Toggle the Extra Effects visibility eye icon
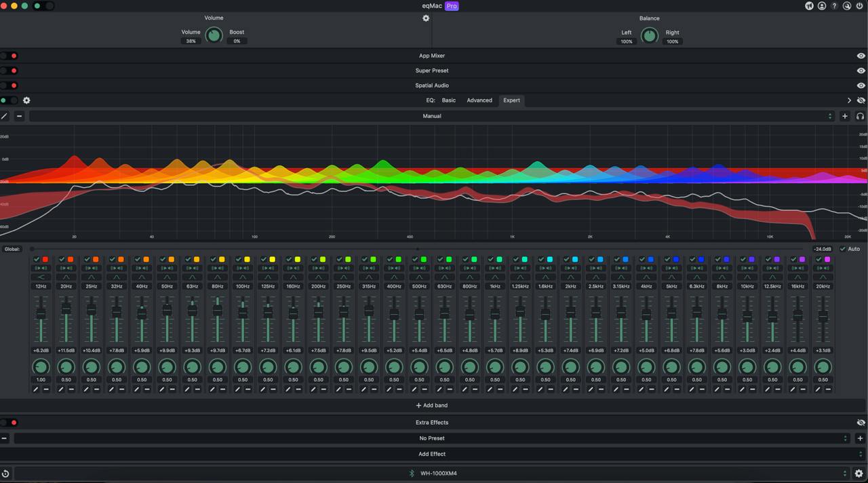868x483 pixels. coord(861,423)
